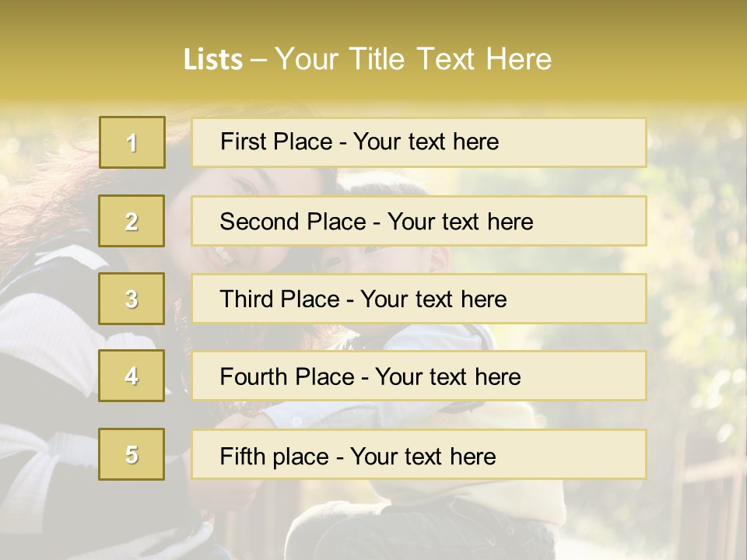The width and height of the screenshot is (747, 560).
Task: Click the Second Place text bar
Action: (419, 221)
